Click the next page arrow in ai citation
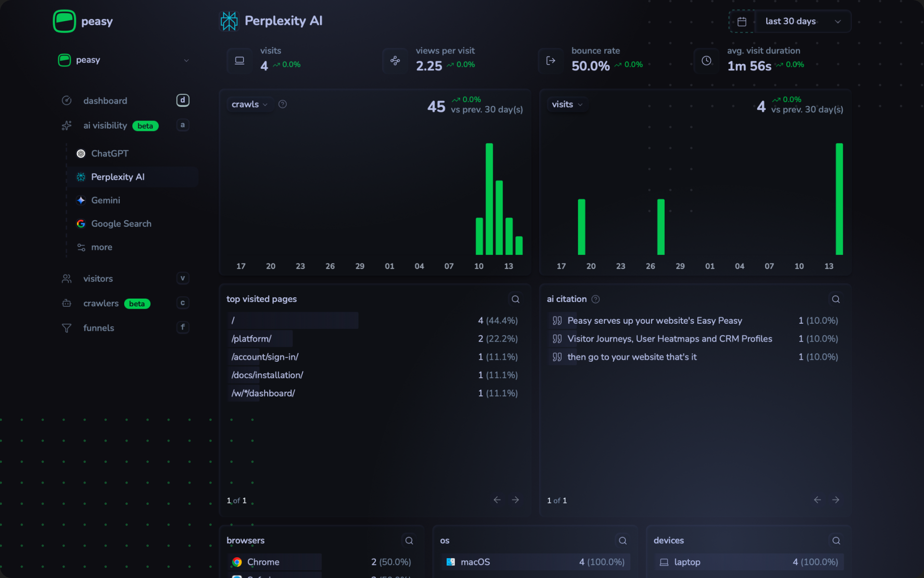Image resolution: width=924 pixels, height=578 pixels. (x=836, y=500)
